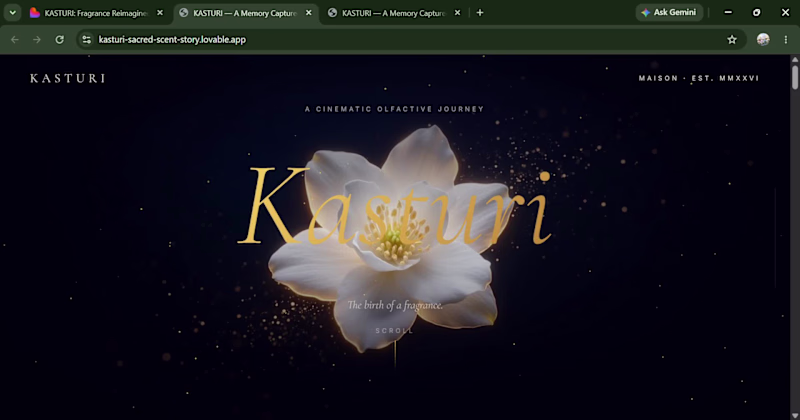Open site information icon in address bar
The height and width of the screenshot is (420, 800).
coord(86,39)
